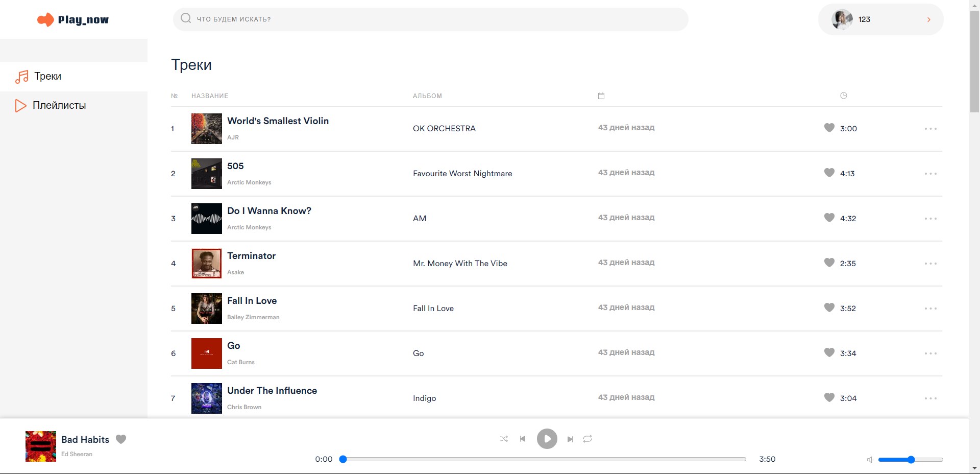Toggle repeat mode icon
This screenshot has height=474, width=980.
pos(587,439)
